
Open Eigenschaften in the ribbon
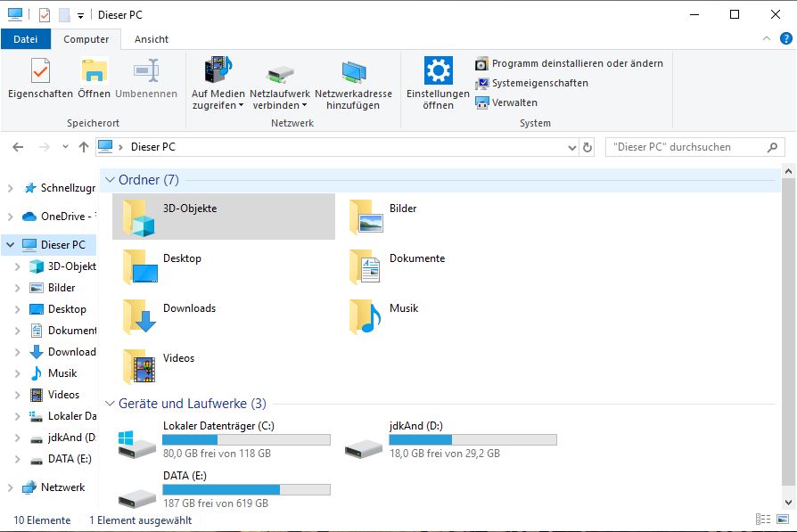pos(40,78)
